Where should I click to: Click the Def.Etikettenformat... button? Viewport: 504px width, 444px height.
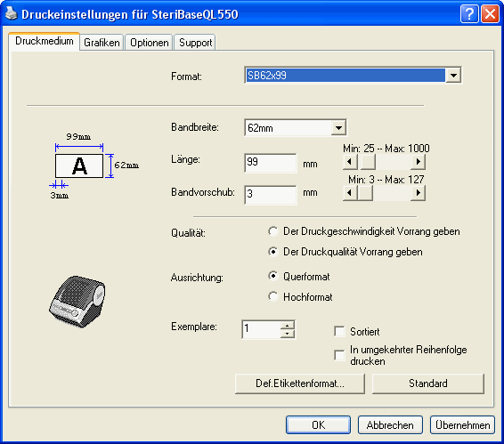300,383
